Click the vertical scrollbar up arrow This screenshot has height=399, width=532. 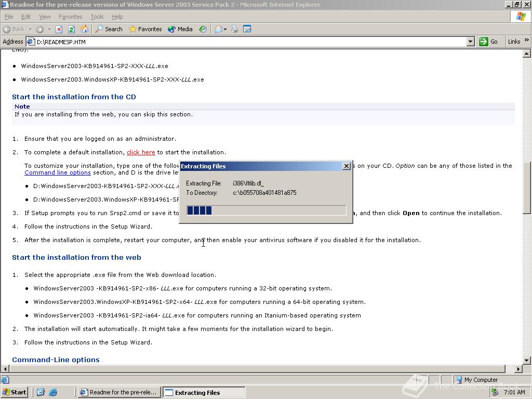pos(527,54)
